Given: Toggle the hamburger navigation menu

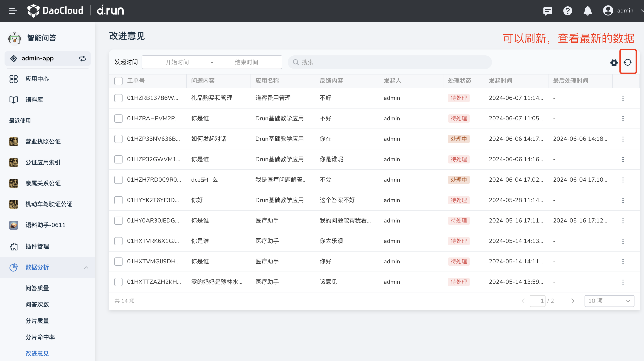Looking at the screenshot, I should (13, 11).
